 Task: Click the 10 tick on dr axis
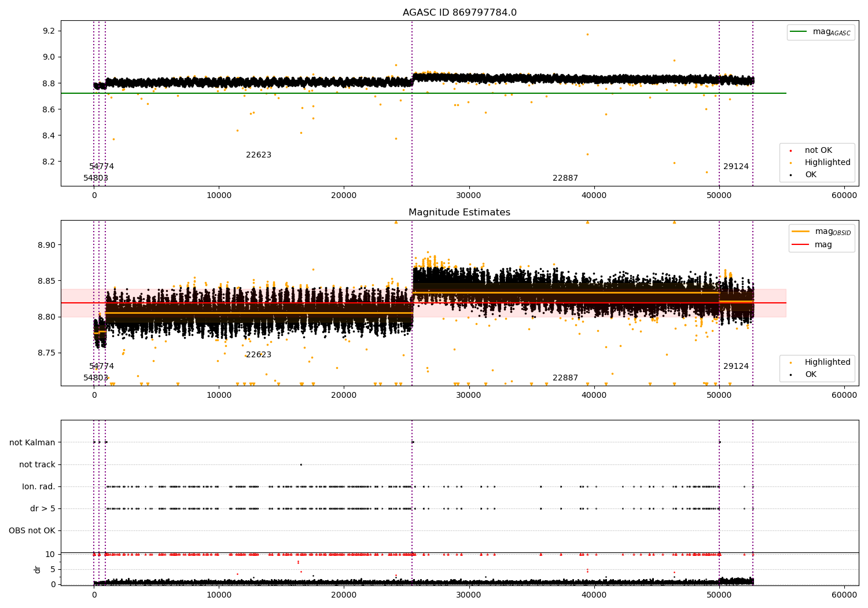tap(50, 554)
